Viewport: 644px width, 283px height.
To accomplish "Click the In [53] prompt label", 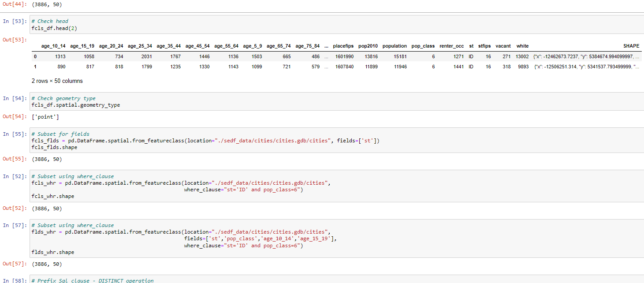I will tap(13, 21).
